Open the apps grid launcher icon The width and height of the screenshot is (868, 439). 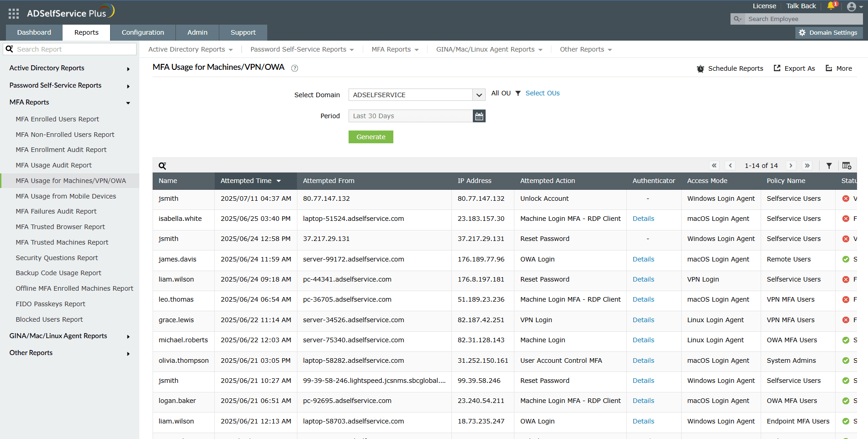coord(14,14)
